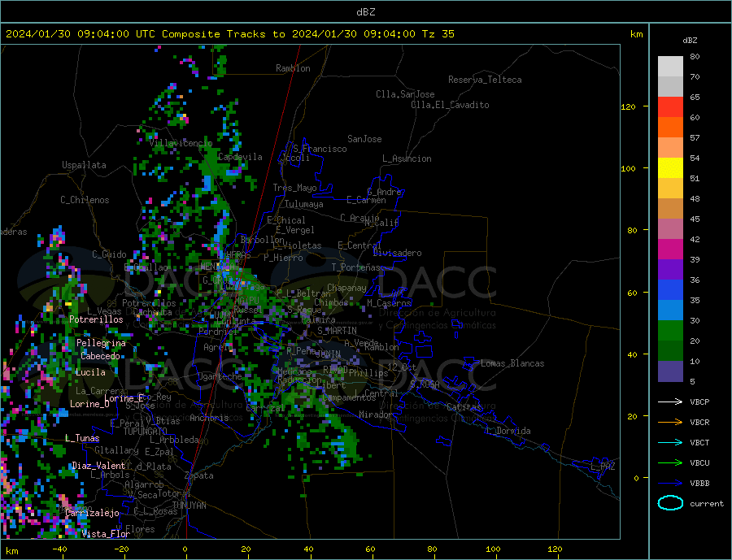Click the L_Tunas place label
The image size is (732, 560).
(x=82, y=438)
